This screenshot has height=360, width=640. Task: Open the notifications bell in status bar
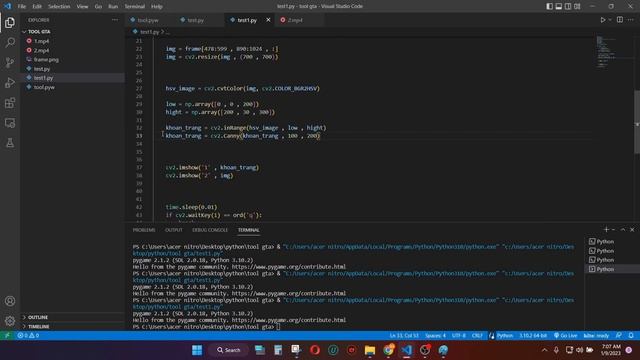coord(631,336)
